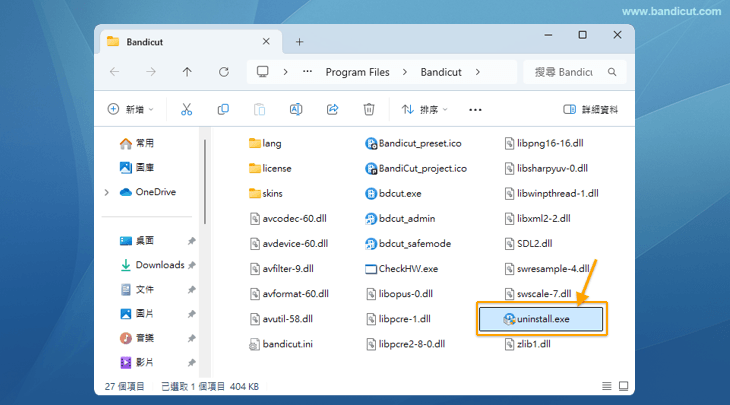
Task: Open 影片 (Videos) in sidebar
Action: (x=137, y=362)
